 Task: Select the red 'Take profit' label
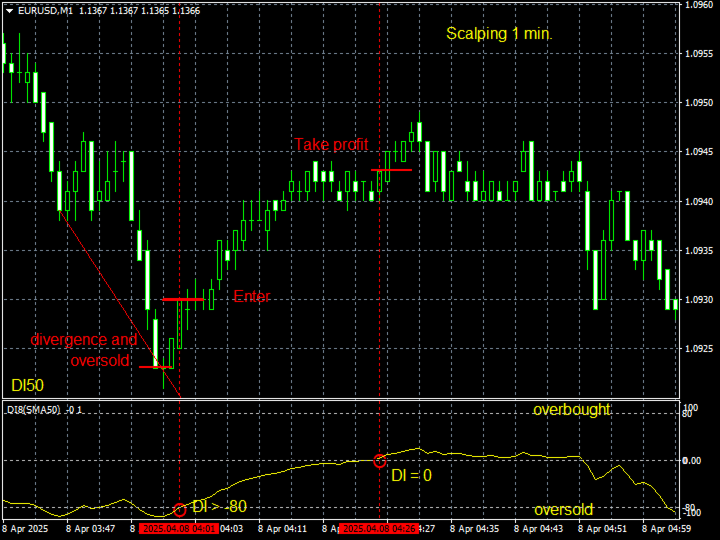click(331, 144)
